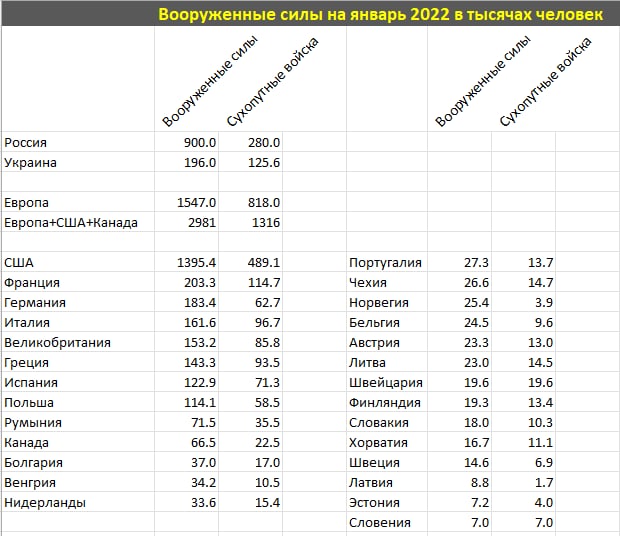Select the 'Португалия' cell
The height and width of the screenshot is (536, 620).
(x=385, y=262)
